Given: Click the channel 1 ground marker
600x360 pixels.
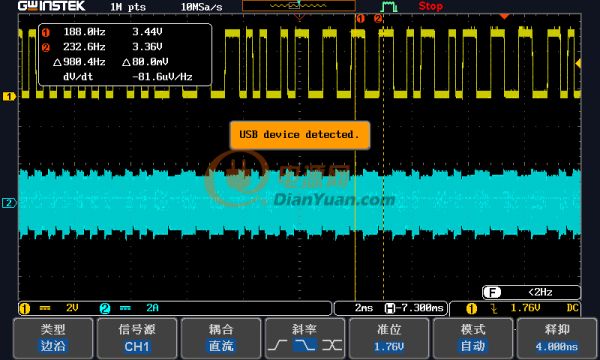Looking at the screenshot, I should 9,96.
